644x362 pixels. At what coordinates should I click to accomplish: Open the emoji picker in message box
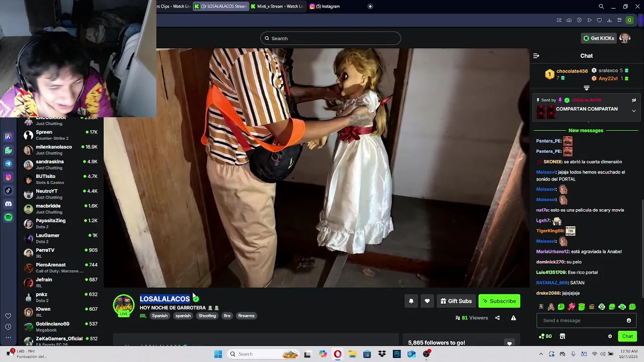pyautogui.click(x=629, y=321)
